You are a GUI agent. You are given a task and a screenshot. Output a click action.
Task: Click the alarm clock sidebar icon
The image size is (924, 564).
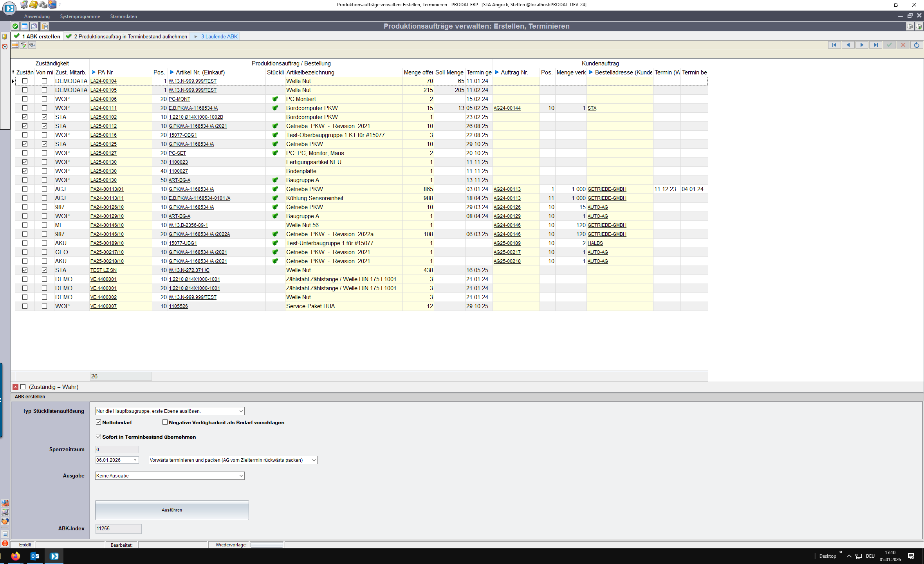coord(5,47)
